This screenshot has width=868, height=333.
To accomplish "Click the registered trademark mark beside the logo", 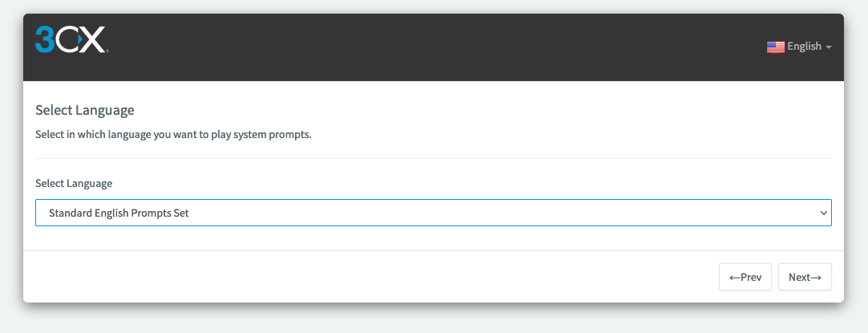I will coord(107,51).
